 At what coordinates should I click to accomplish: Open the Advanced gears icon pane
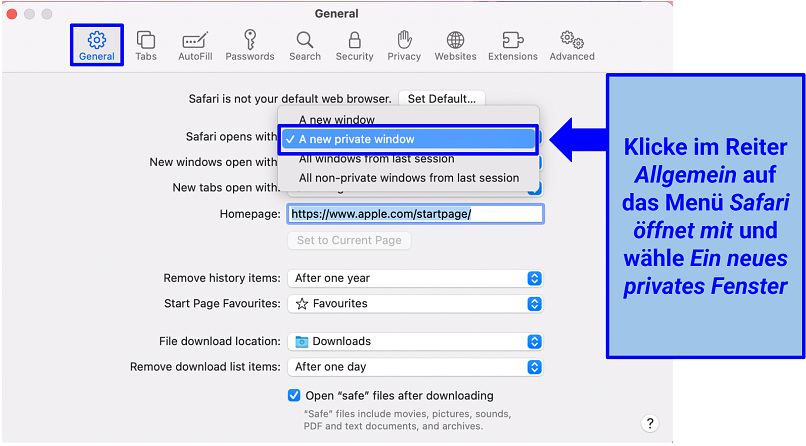[x=572, y=45]
